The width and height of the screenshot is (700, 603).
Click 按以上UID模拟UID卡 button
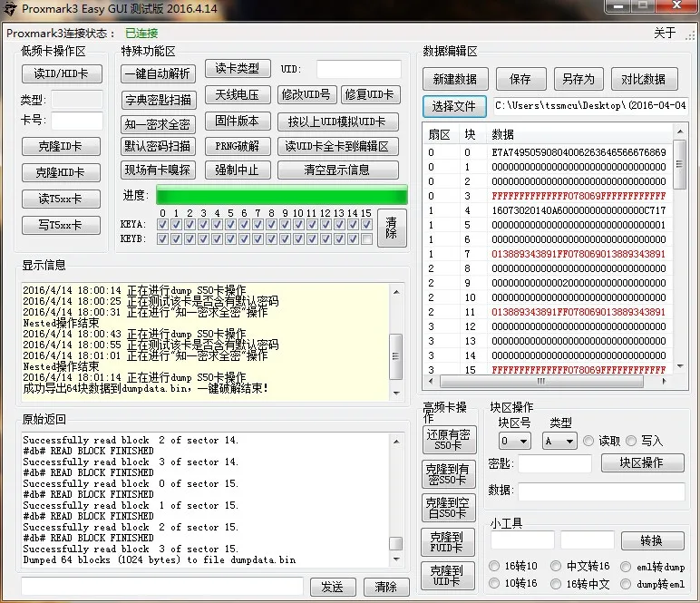pos(338,122)
